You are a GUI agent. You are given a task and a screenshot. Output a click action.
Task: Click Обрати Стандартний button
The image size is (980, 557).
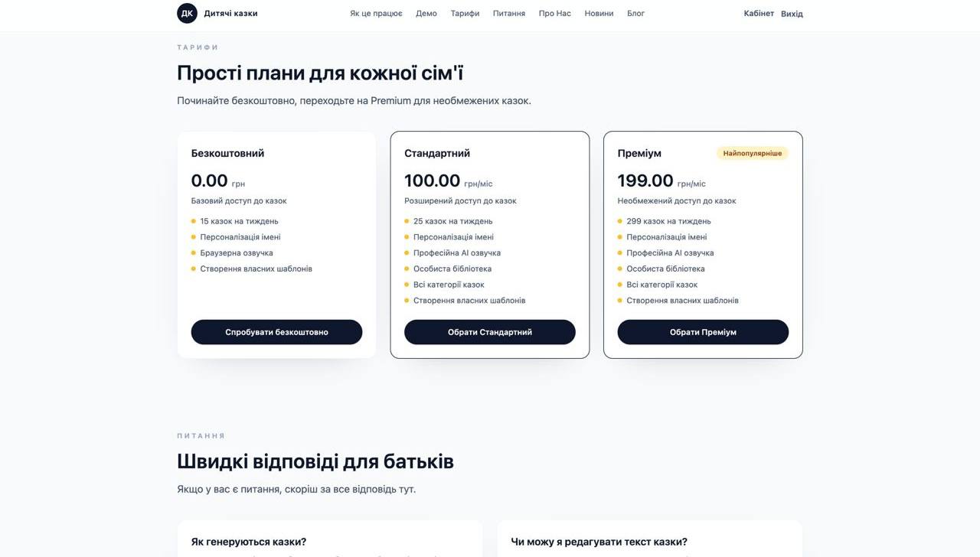(x=490, y=332)
